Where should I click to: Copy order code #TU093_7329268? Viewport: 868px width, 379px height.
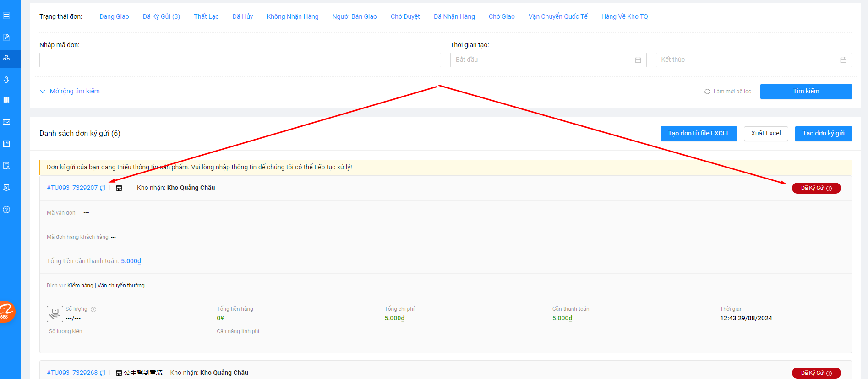pyautogui.click(x=103, y=373)
